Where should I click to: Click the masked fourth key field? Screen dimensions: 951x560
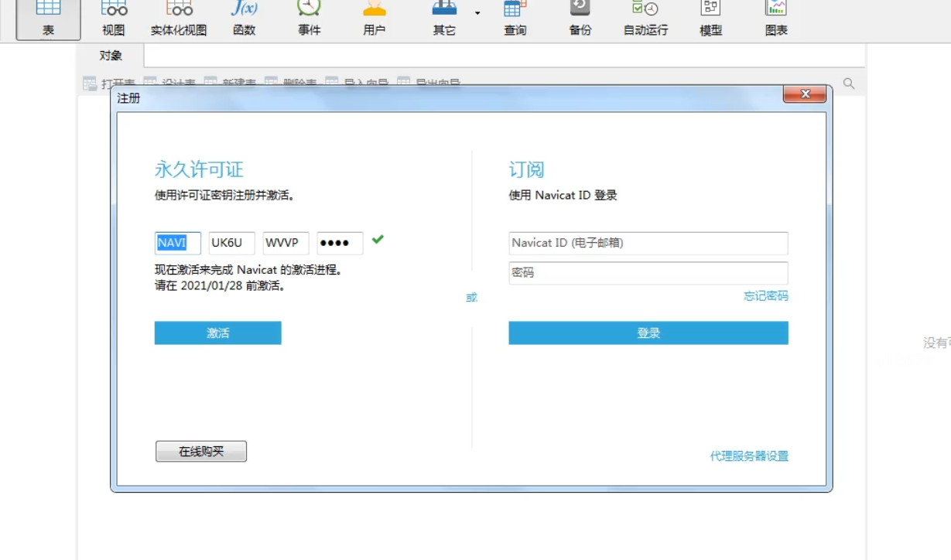pyautogui.click(x=340, y=243)
